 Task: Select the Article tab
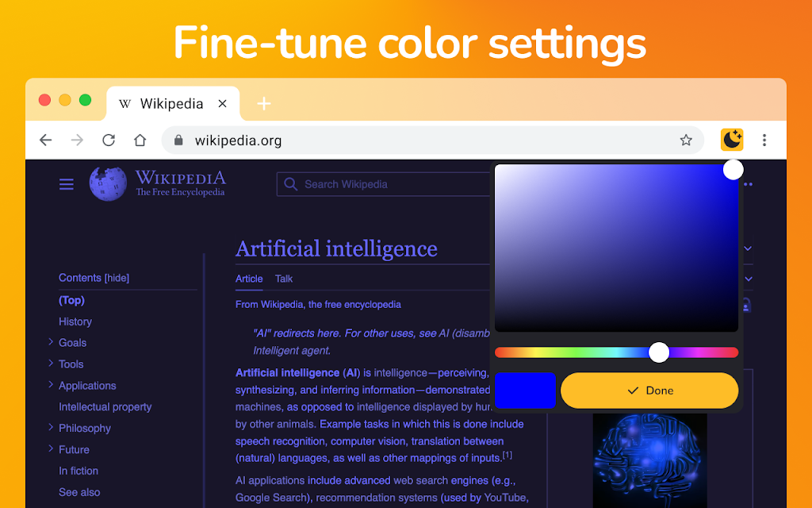(249, 279)
